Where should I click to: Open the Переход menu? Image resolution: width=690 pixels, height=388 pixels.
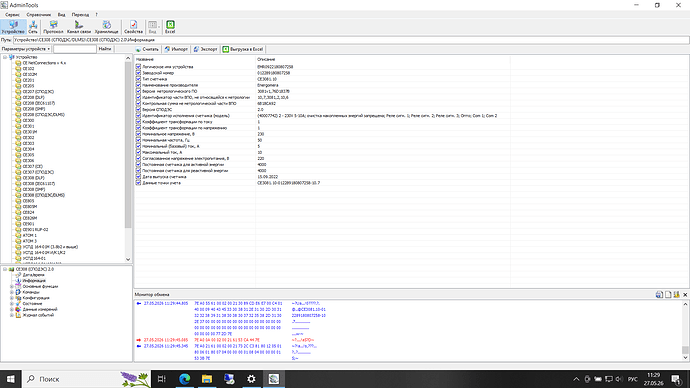80,15
